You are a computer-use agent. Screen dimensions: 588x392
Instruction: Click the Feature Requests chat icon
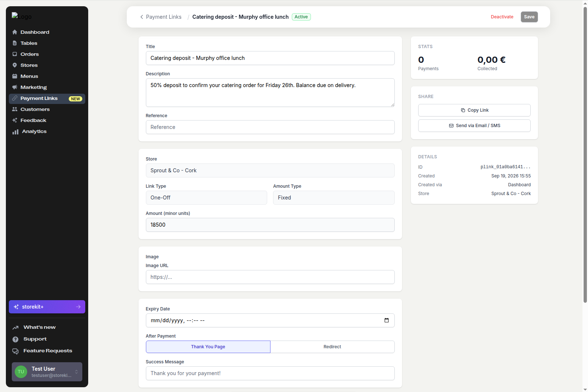click(15, 351)
